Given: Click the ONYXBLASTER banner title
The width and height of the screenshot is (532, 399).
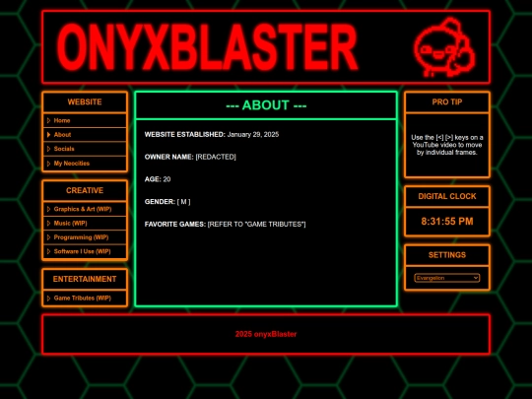Looking at the screenshot, I should (x=207, y=47).
